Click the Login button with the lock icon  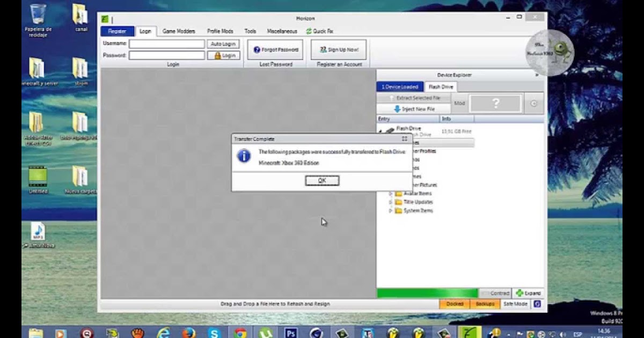coord(223,55)
